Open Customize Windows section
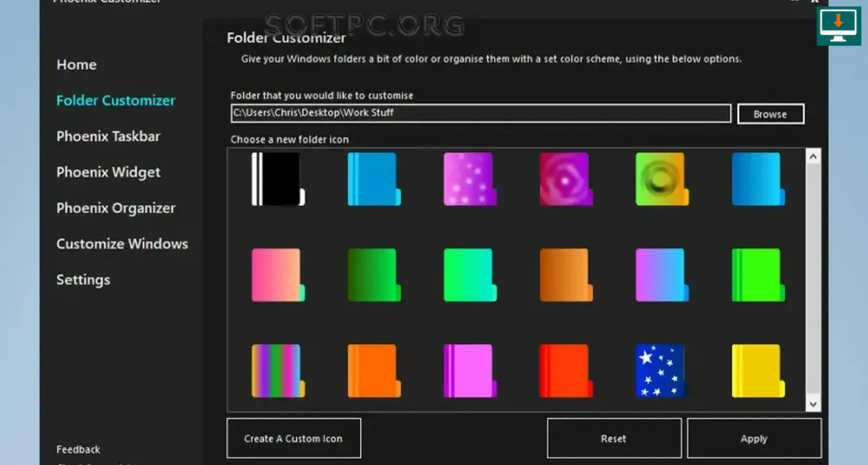Image resolution: width=868 pixels, height=465 pixels. pos(122,244)
